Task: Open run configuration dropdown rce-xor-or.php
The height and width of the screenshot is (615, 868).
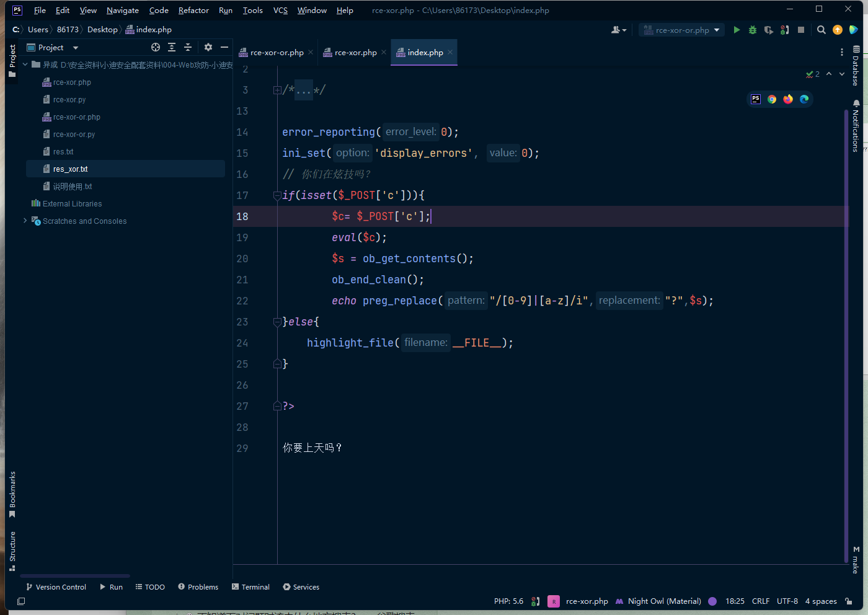Action: tap(681, 30)
